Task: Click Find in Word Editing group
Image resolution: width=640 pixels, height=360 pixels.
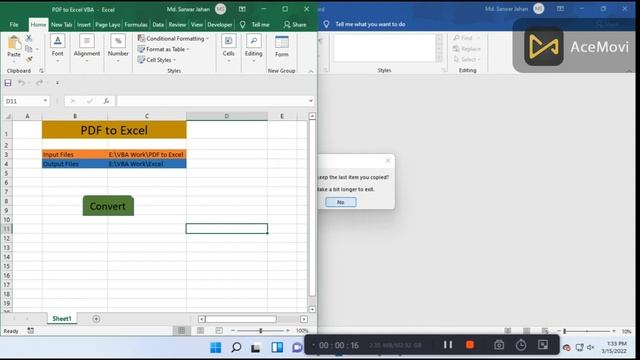Action: (467, 38)
